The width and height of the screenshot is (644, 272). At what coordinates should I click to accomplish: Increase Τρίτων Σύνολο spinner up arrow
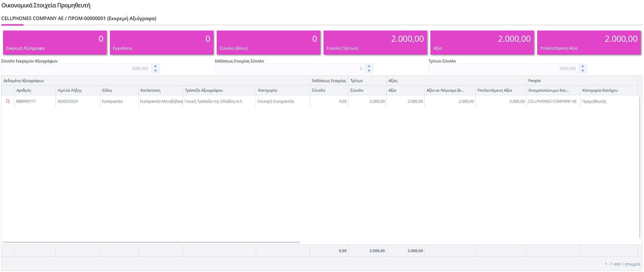coord(583,66)
